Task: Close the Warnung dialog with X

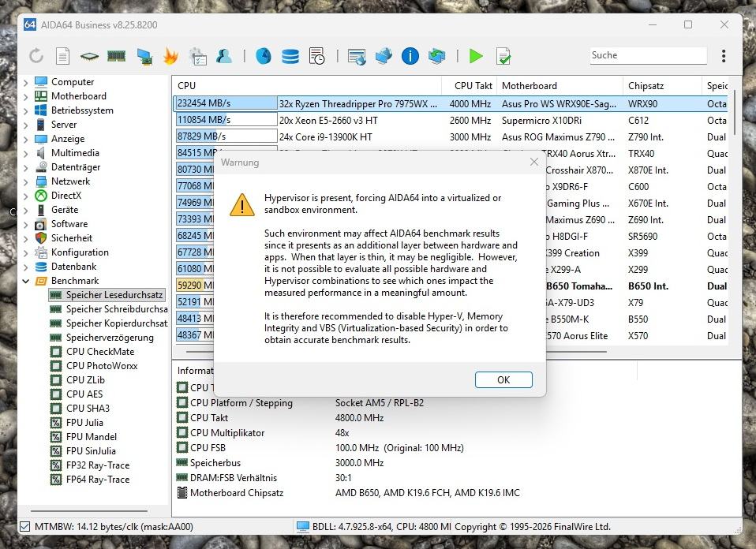Action: coord(533,162)
